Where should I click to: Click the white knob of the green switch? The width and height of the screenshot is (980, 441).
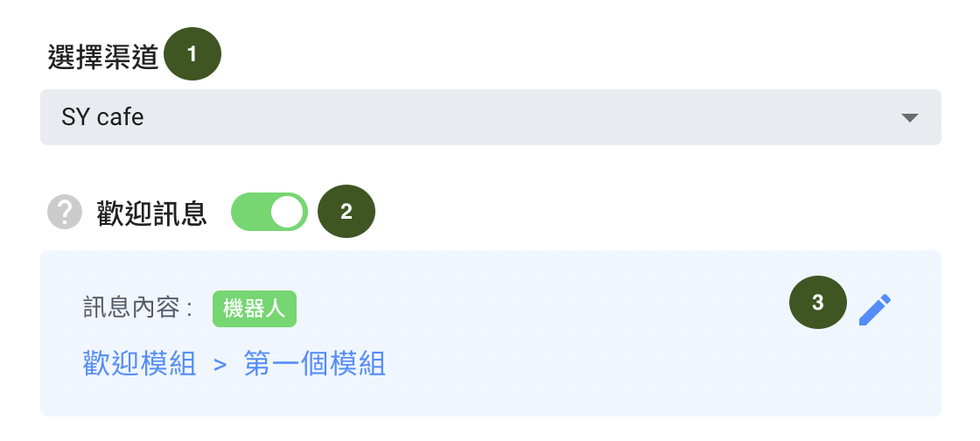(288, 213)
